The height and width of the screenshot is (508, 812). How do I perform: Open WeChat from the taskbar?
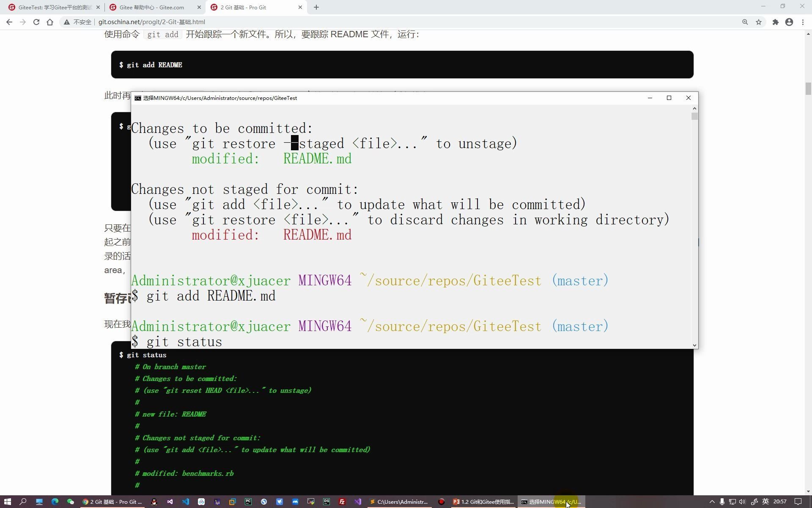click(x=71, y=502)
